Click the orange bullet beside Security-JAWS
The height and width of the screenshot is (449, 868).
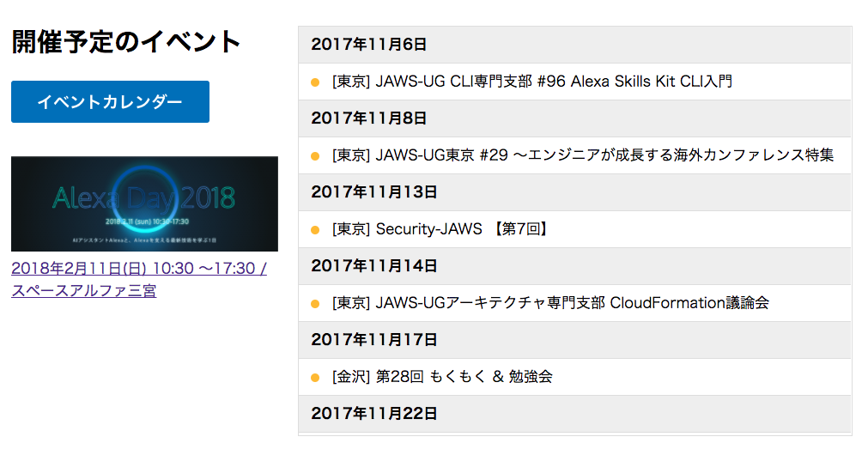point(315,230)
